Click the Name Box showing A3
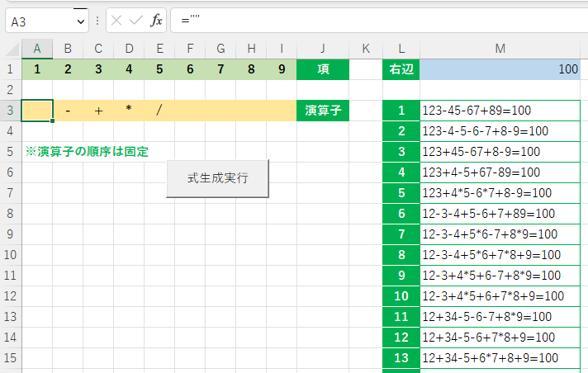Viewport: 588px width, 373px height. tap(41, 21)
